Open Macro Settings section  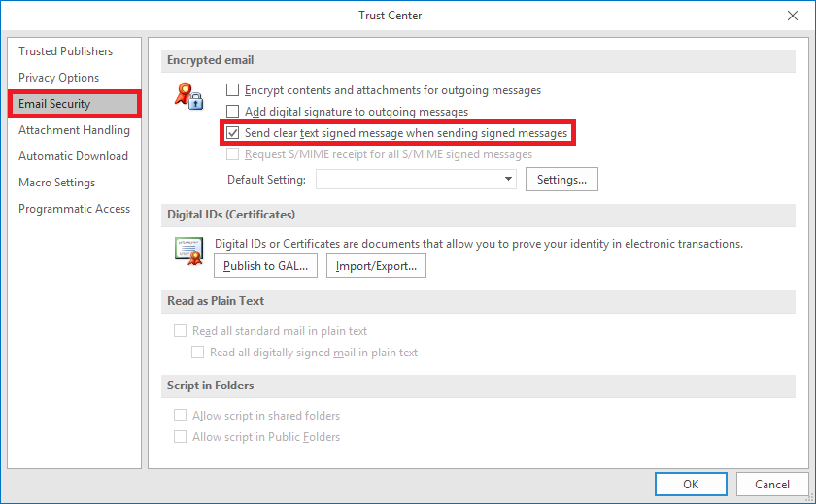pos(56,183)
